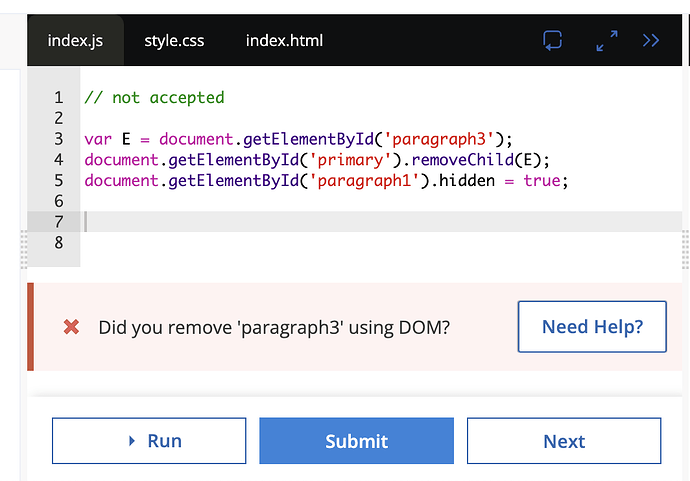Click line number 8 in the gutter

click(x=59, y=242)
